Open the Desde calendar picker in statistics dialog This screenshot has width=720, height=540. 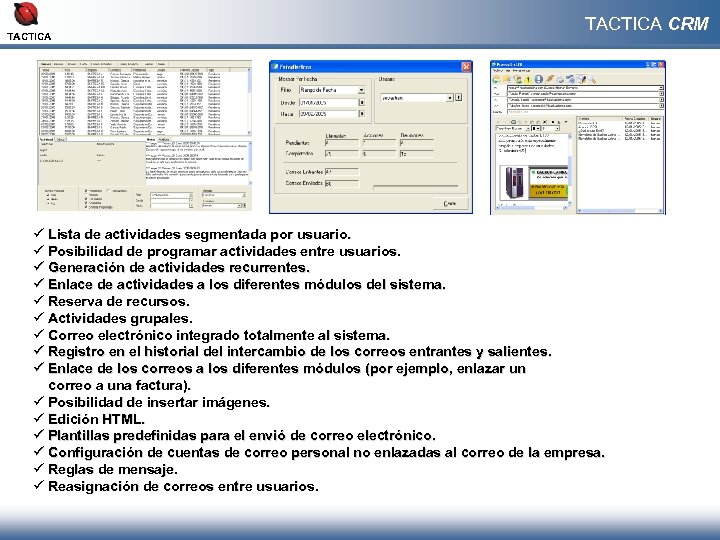click(x=362, y=103)
